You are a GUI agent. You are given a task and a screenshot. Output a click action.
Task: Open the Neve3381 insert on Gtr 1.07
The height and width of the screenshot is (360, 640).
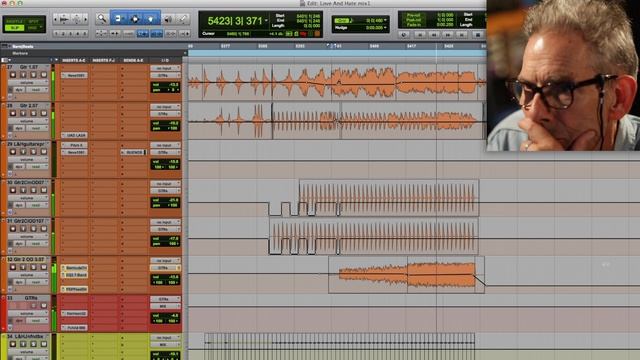click(x=75, y=76)
